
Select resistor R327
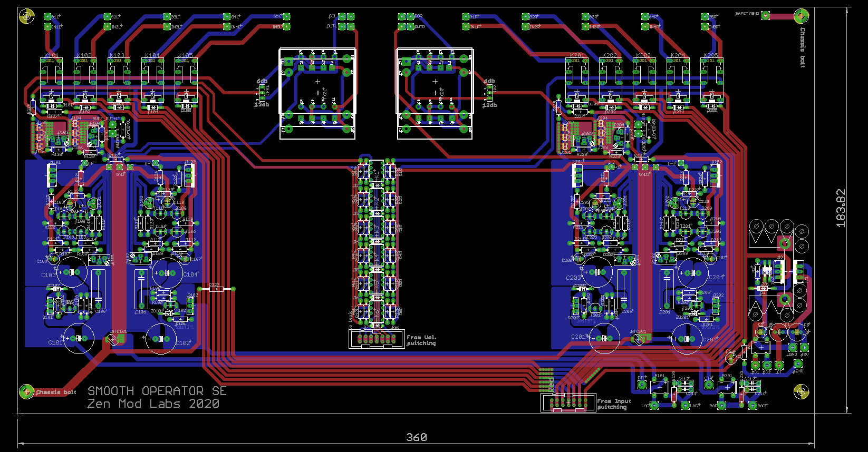[216, 289]
